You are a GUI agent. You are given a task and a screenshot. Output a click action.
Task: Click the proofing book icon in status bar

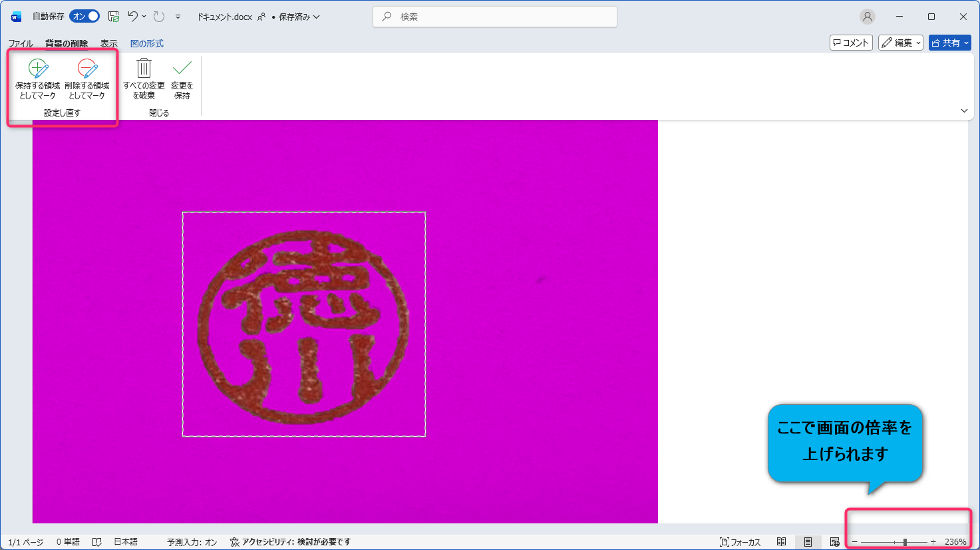[97, 542]
